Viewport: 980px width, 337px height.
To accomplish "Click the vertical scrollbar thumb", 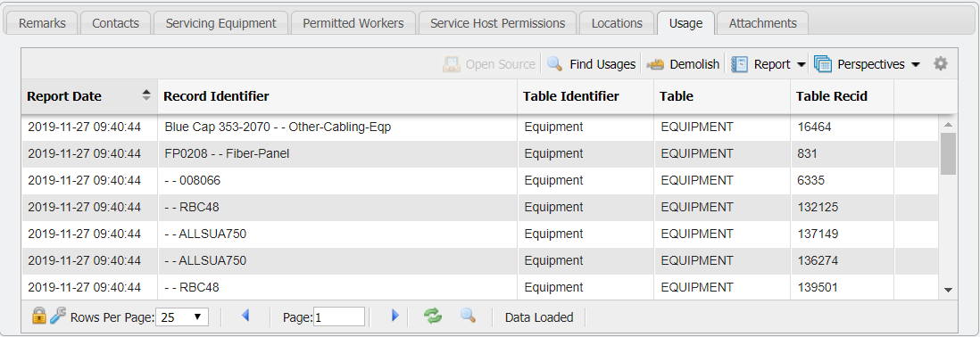I will [948, 153].
